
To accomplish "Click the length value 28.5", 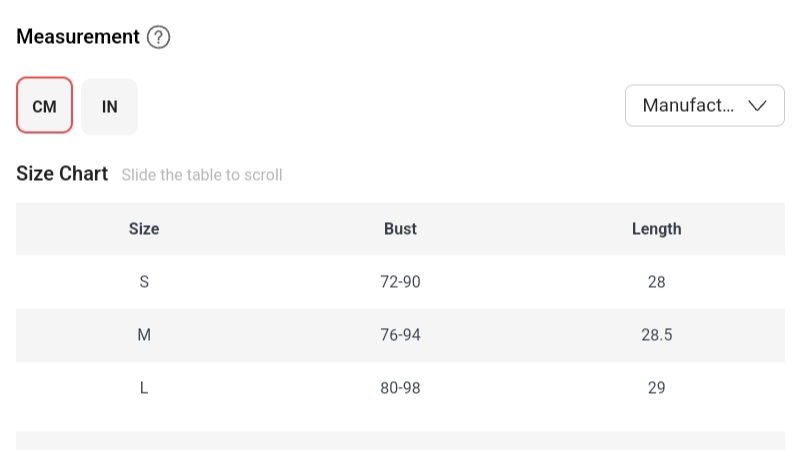I will [656, 335].
